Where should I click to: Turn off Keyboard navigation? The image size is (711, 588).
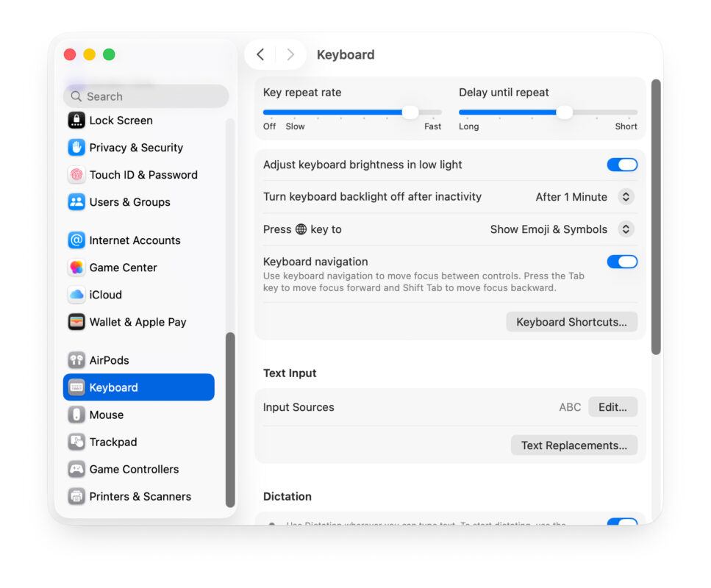621,261
